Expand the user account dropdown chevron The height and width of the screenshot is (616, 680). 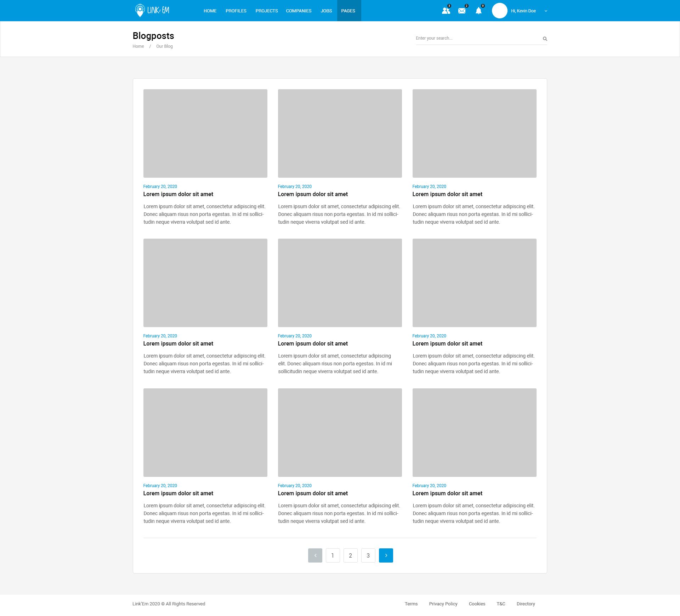click(546, 11)
